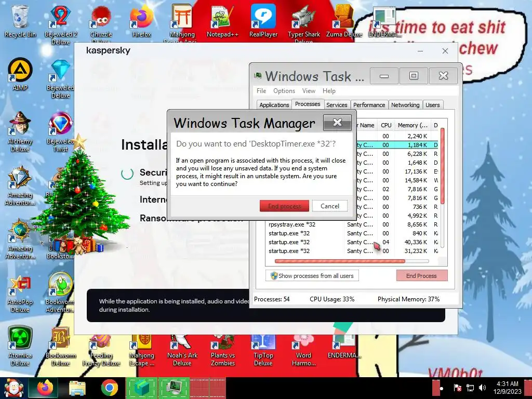The image size is (532, 399).
Task: Open Chrome from the taskbar
Action: pos(109,388)
